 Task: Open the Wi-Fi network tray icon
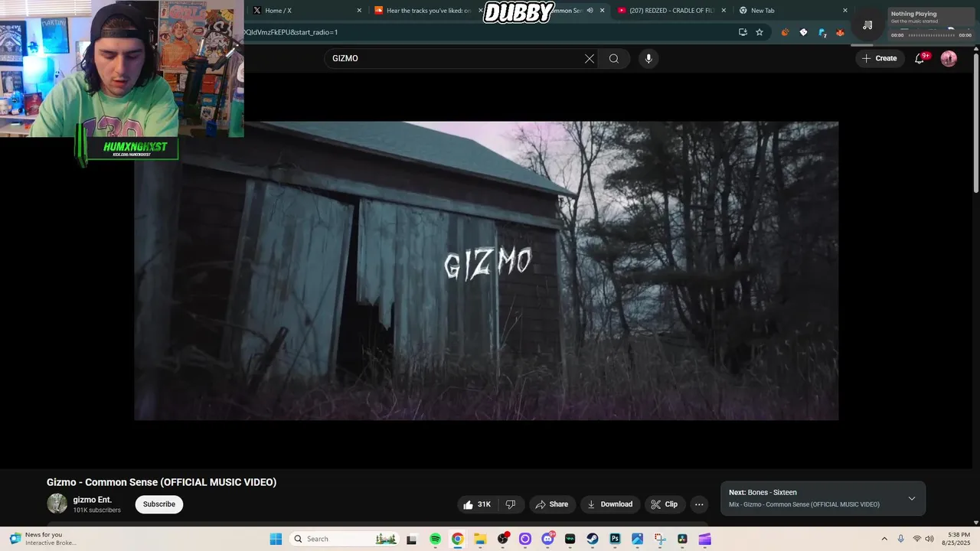(x=916, y=539)
